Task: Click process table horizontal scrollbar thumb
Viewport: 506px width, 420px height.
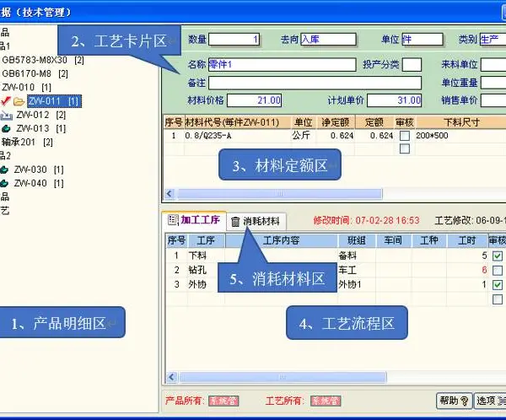Action: [x=283, y=377]
